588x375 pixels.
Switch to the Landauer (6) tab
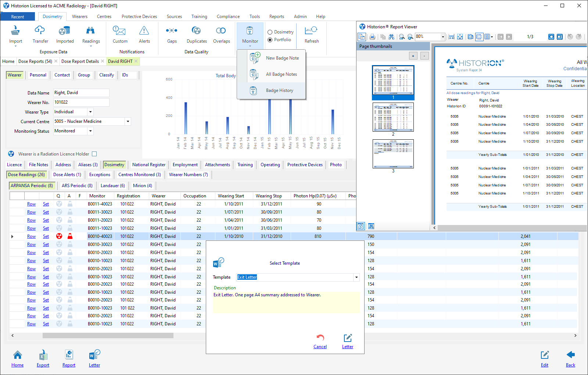112,186
